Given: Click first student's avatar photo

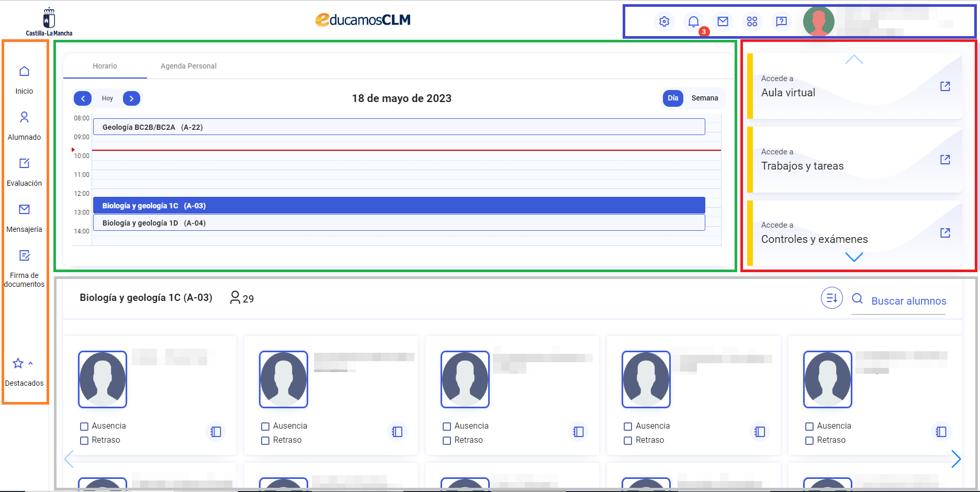Looking at the screenshot, I should pyautogui.click(x=103, y=379).
